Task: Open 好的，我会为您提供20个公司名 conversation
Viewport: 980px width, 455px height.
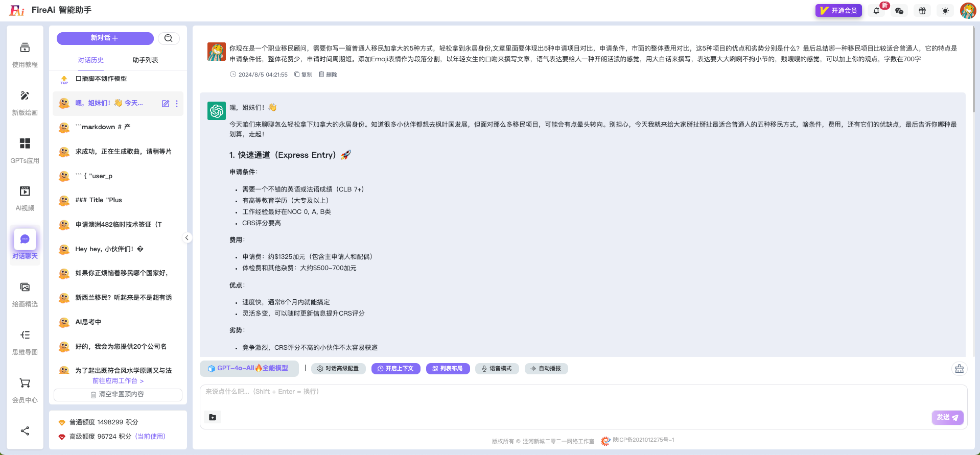Action: coord(118,347)
